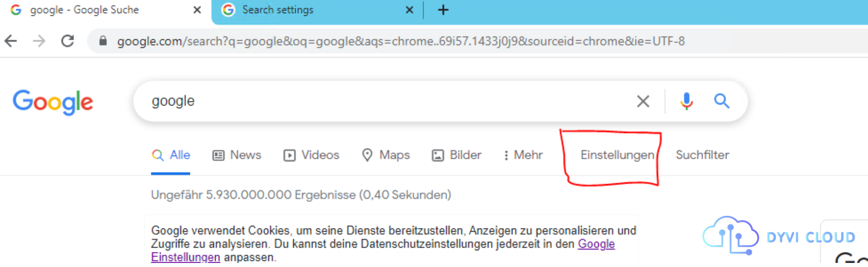Close the 'google - Google Suche' tab
This screenshot has height=267, width=868.
(197, 10)
